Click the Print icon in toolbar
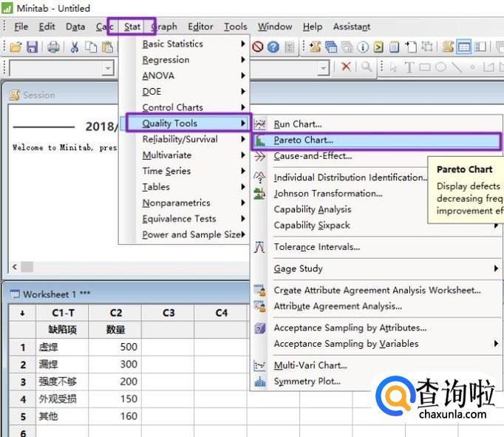 53,47
